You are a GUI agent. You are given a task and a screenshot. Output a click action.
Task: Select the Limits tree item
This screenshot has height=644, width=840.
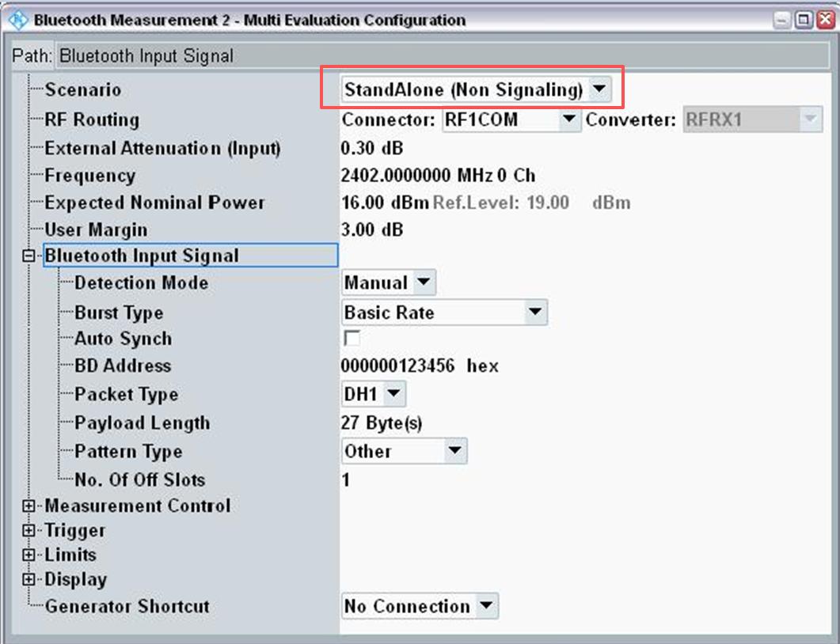pyautogui.click(x=70, y=555)
